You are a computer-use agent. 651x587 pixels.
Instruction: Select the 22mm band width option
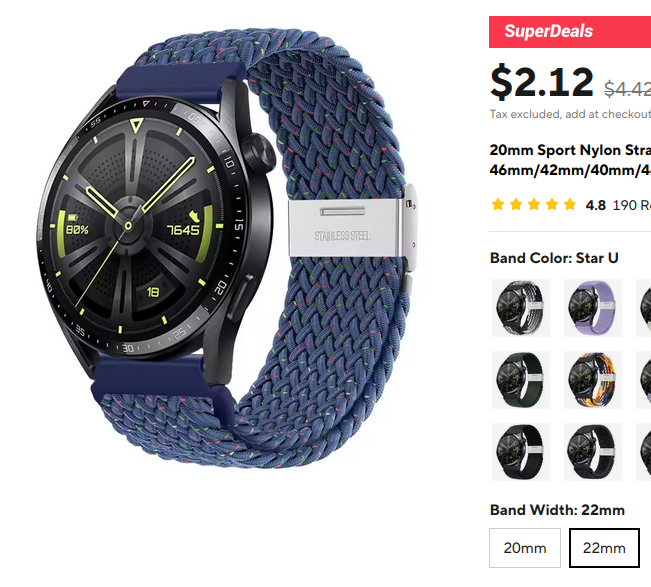[604, 548]
